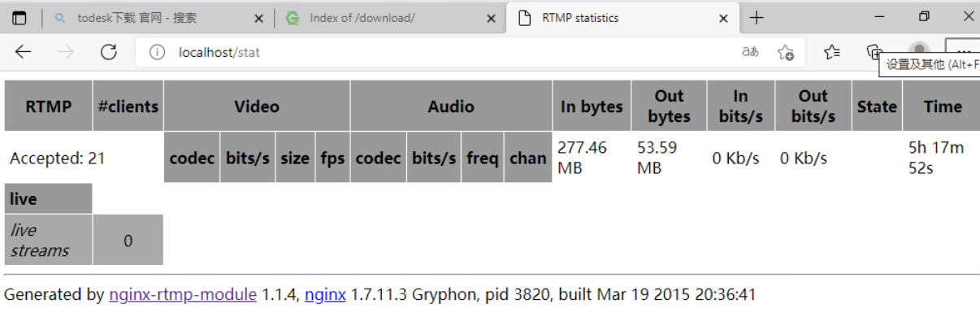Open a new tab with plus button

[757, 18]
